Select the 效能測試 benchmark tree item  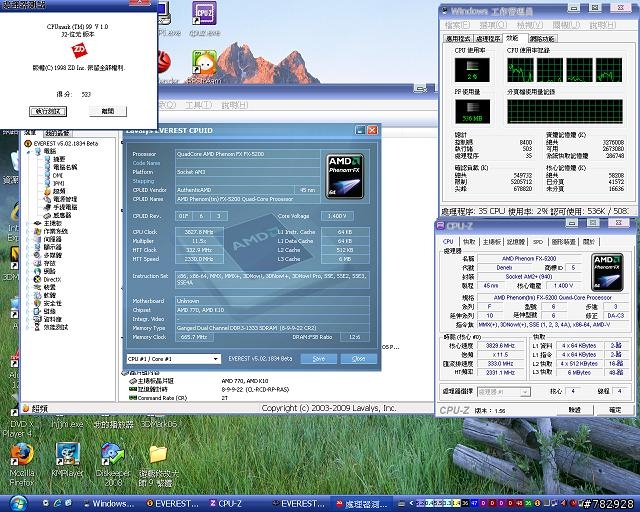pyautogui.click(x=51, y=327)
